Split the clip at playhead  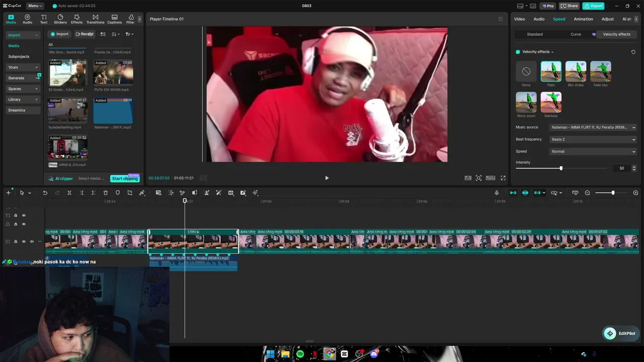coord(69,193)
